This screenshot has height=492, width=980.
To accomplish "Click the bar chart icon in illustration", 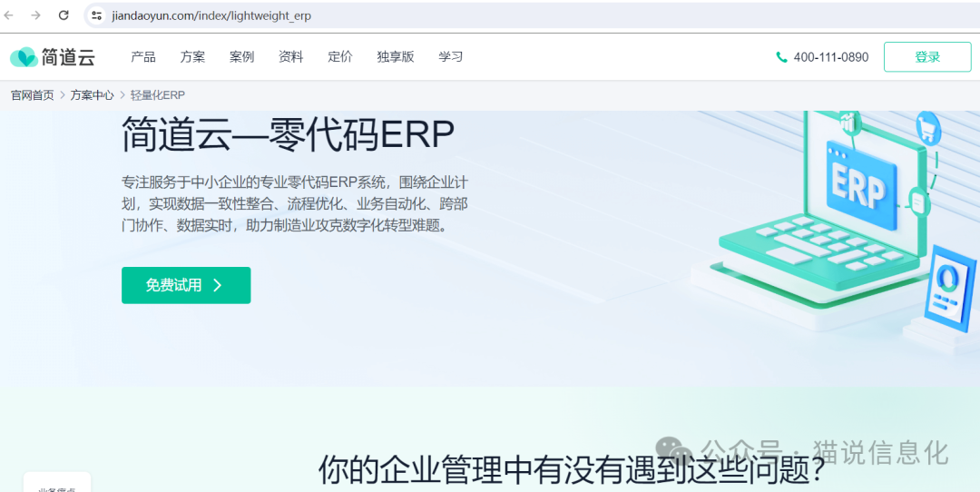I will click(848, 122).
